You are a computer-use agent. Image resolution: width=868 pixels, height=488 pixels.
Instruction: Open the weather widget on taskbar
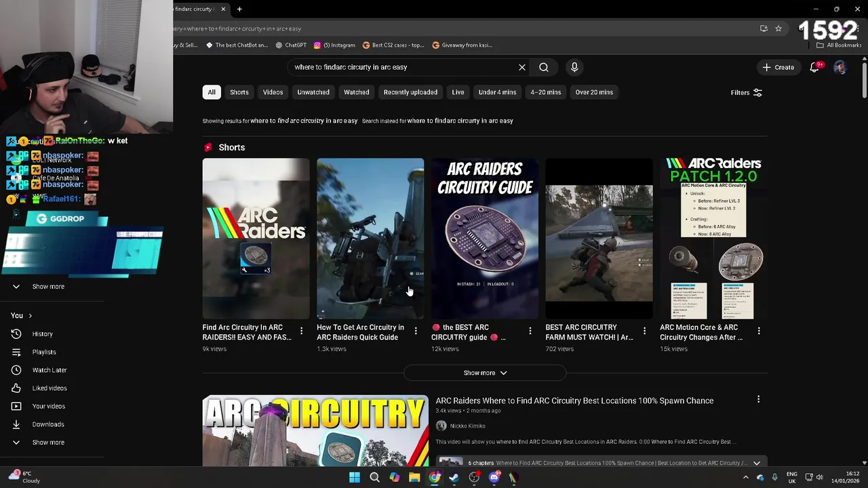[x=24, y=477]
